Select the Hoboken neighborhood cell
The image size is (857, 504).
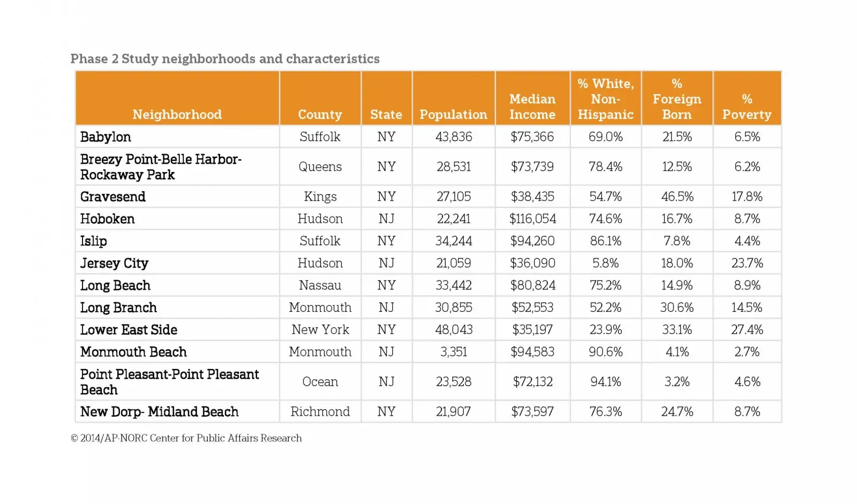point(108,219)
